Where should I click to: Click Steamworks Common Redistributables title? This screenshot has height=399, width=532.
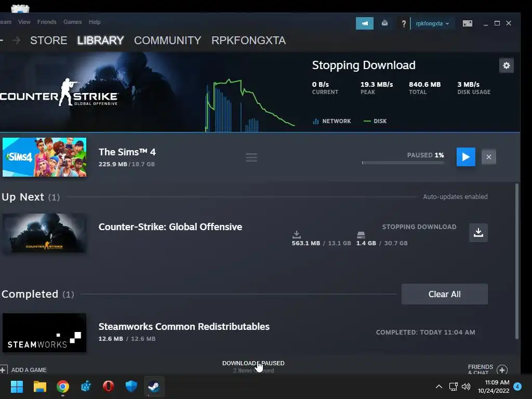tap(184, 326)
